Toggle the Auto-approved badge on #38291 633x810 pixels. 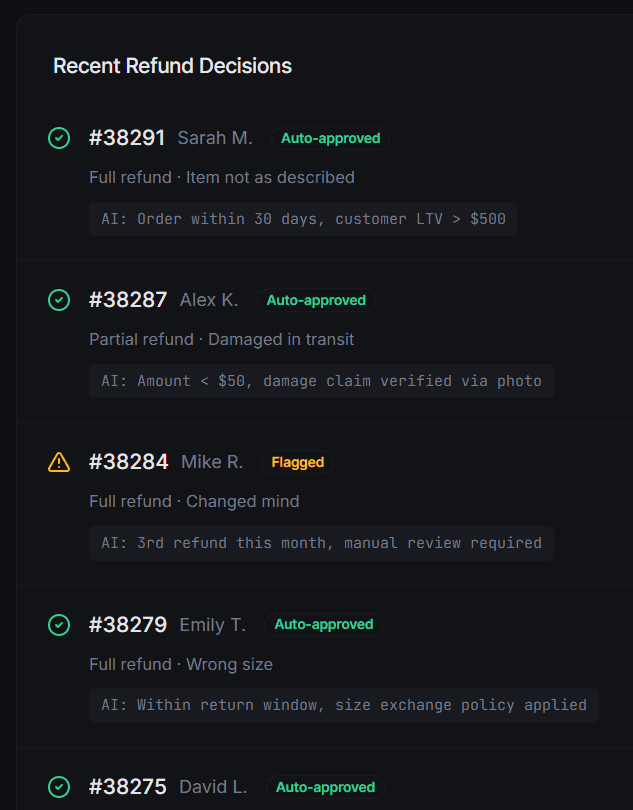[x=330, y=138]
